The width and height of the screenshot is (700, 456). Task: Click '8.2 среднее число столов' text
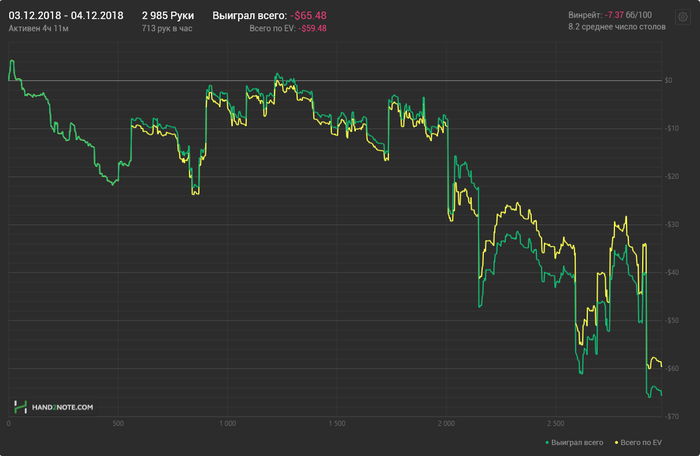point(617,27)
